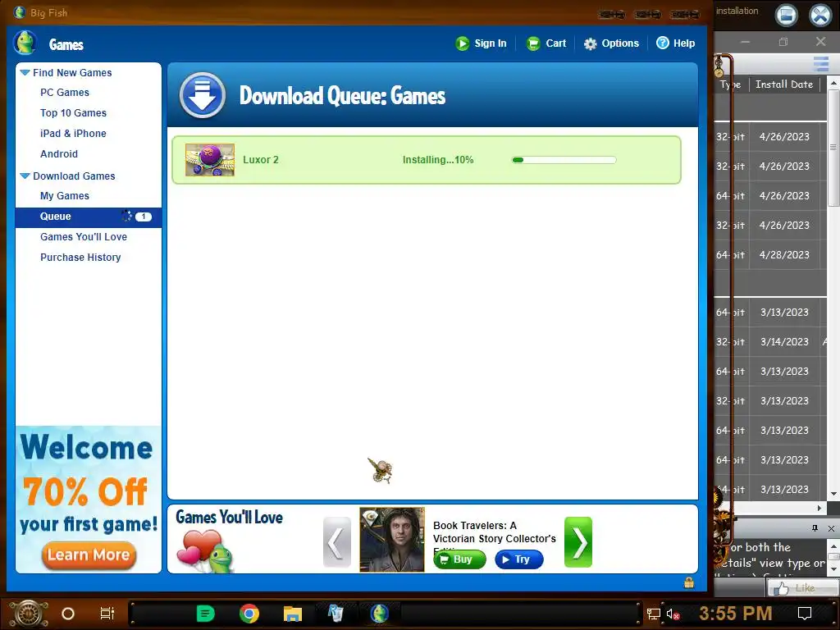Viewport: 840px width, 630px height.
Task: Click the lock icon at bottom right
Action: point(689,582)
